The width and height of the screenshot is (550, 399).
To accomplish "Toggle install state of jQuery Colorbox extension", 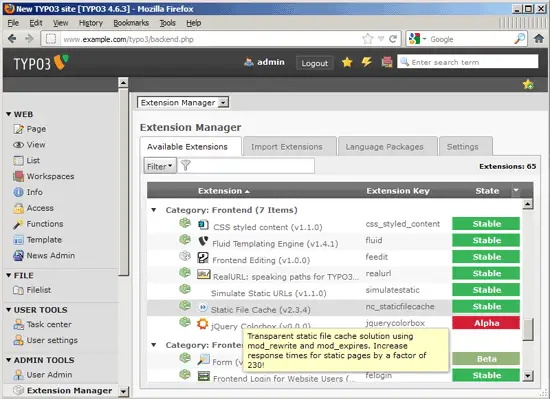I will [185, 322].
